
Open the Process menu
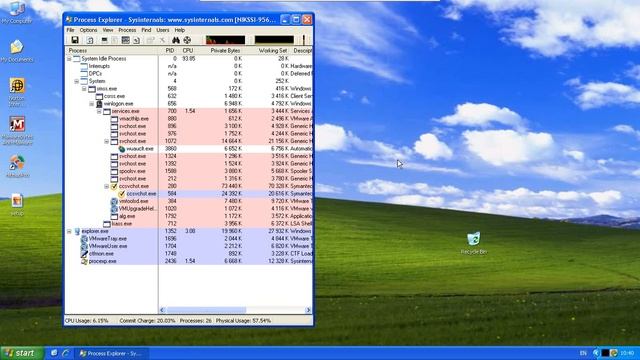click(127, 30)
